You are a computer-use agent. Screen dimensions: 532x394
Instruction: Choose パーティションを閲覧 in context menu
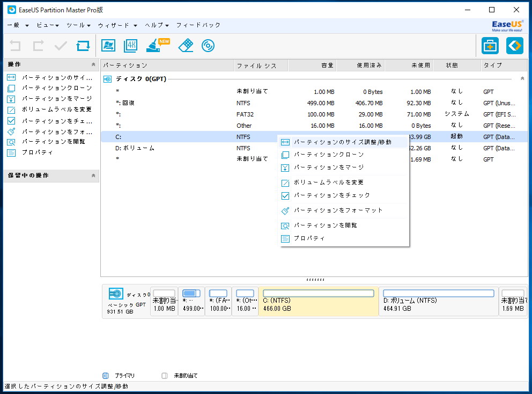pos(343,225)
